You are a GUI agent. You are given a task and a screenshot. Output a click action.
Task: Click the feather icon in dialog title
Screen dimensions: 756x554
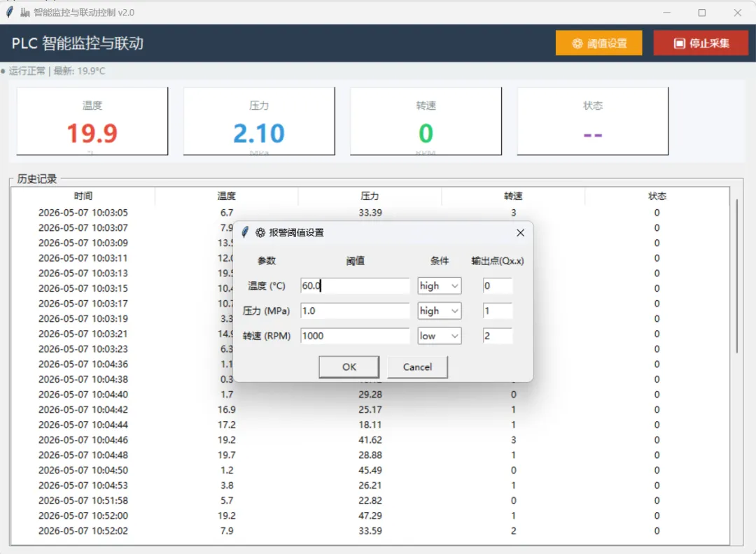point(245,233)
